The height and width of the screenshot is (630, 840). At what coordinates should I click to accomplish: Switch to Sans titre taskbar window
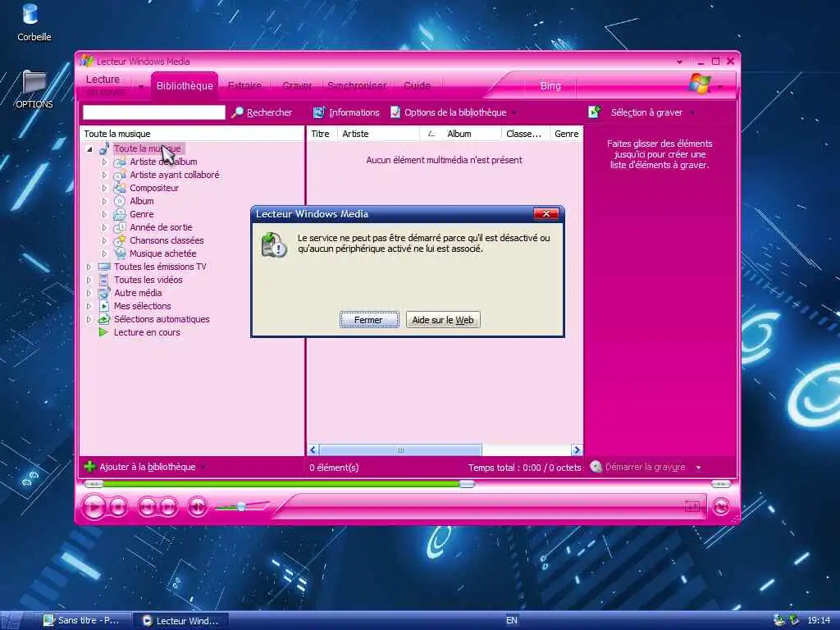click(x=85, y=620)
